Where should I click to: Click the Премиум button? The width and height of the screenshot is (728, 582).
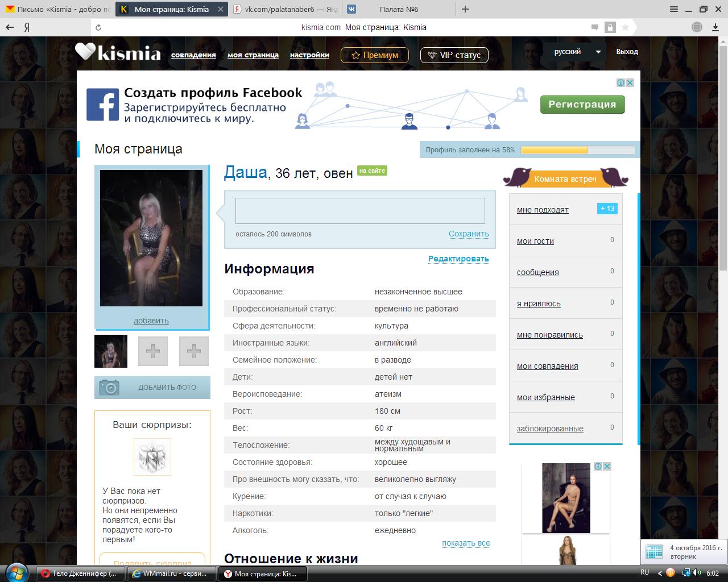[375, 55]
